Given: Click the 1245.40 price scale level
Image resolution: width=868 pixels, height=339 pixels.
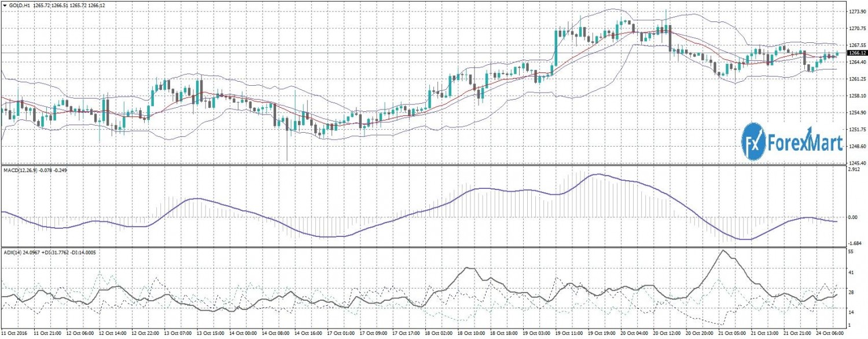Looking at the screenshot, I should pyautogui.click(x=856, y=162).
